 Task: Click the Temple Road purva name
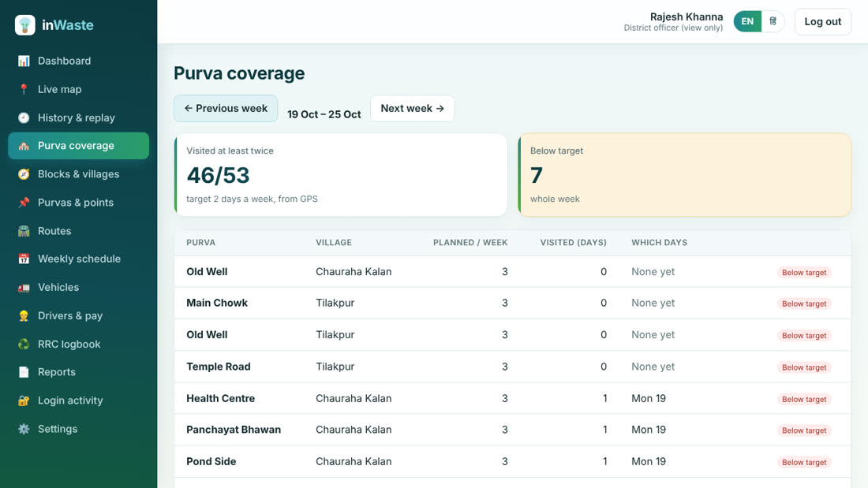click(x=219, y=367)
